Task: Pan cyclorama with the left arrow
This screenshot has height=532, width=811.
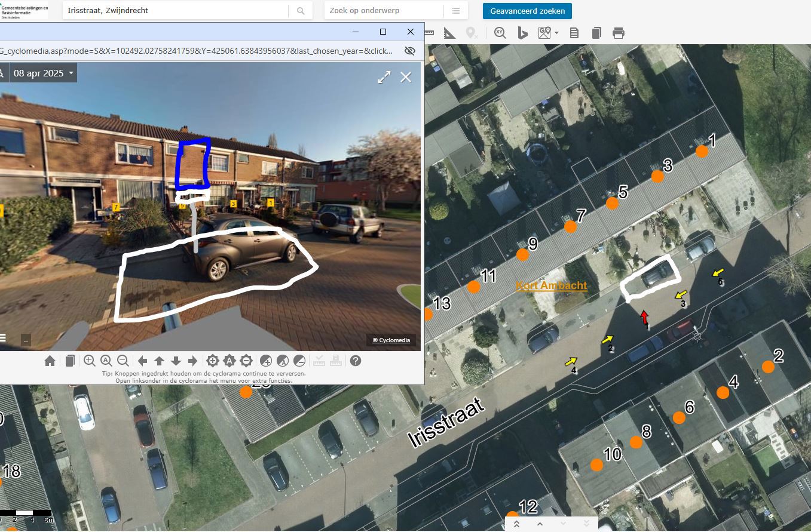Action: (143, 361)
